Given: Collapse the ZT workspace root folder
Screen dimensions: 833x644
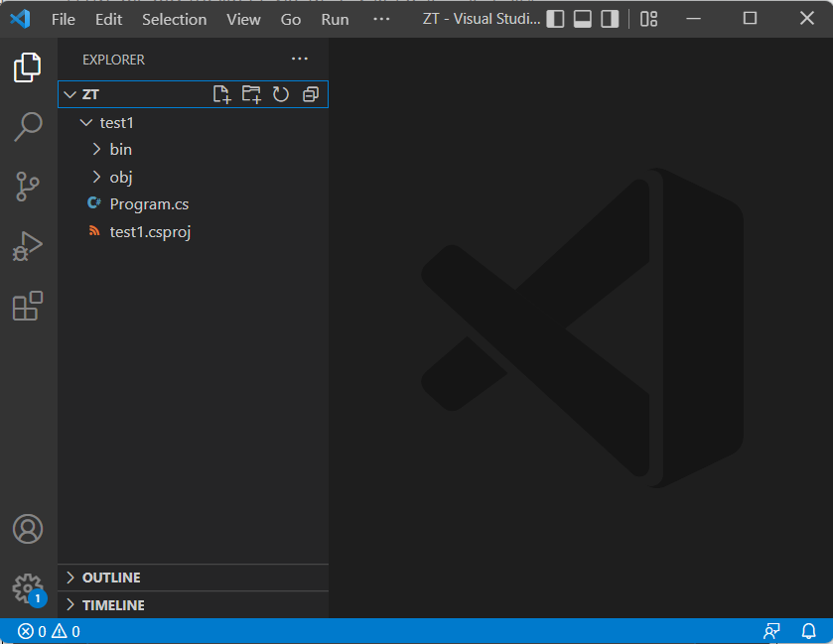Looking at the screenshot, I should (x=70, y=94).
